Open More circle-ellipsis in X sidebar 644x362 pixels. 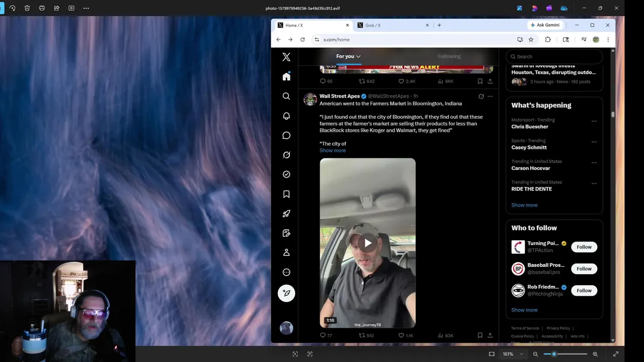(286, 272)
